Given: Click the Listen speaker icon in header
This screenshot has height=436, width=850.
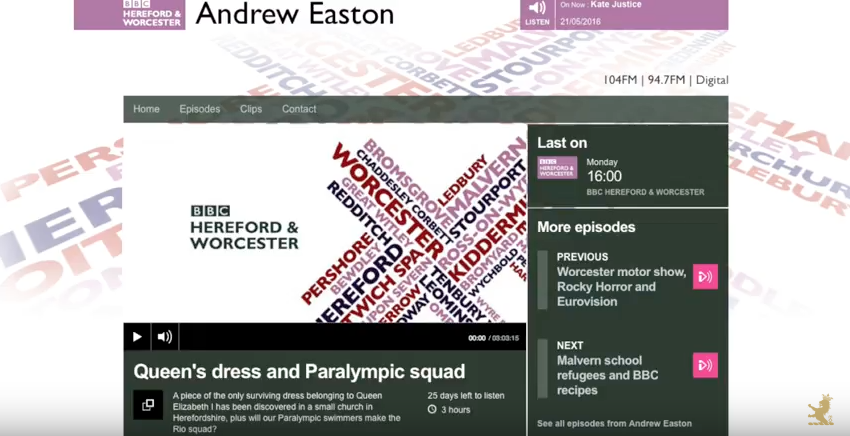Looking at the screenshot, I should pyautogui.click(x=537, y=8).
